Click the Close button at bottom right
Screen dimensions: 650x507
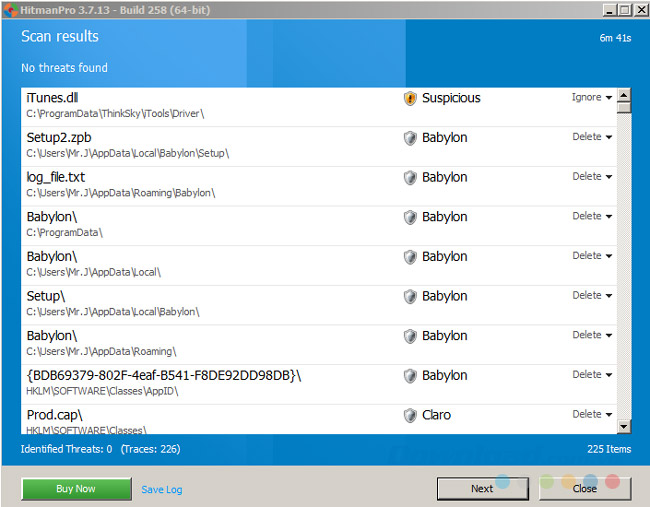pyautogui.click(x=585, y=488)
